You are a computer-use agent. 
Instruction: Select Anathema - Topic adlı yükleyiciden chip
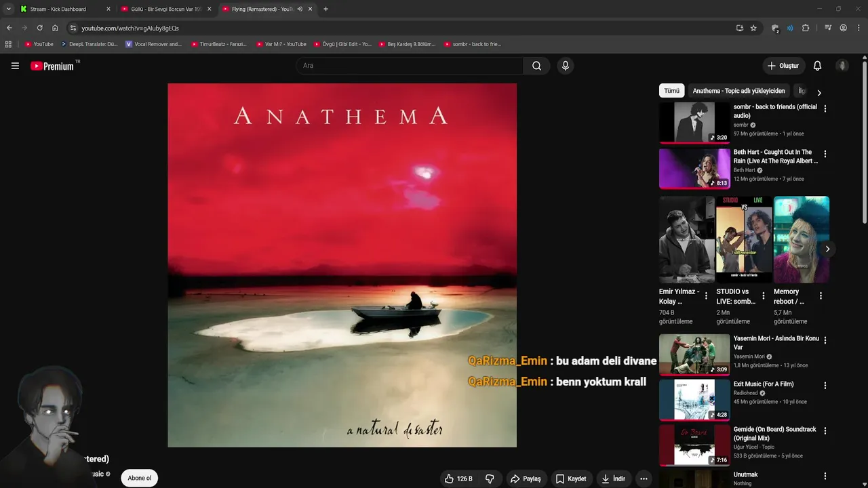[738, 91]
